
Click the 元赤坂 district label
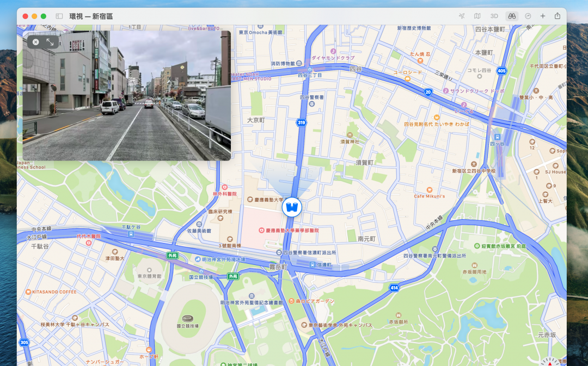point(547,334)
